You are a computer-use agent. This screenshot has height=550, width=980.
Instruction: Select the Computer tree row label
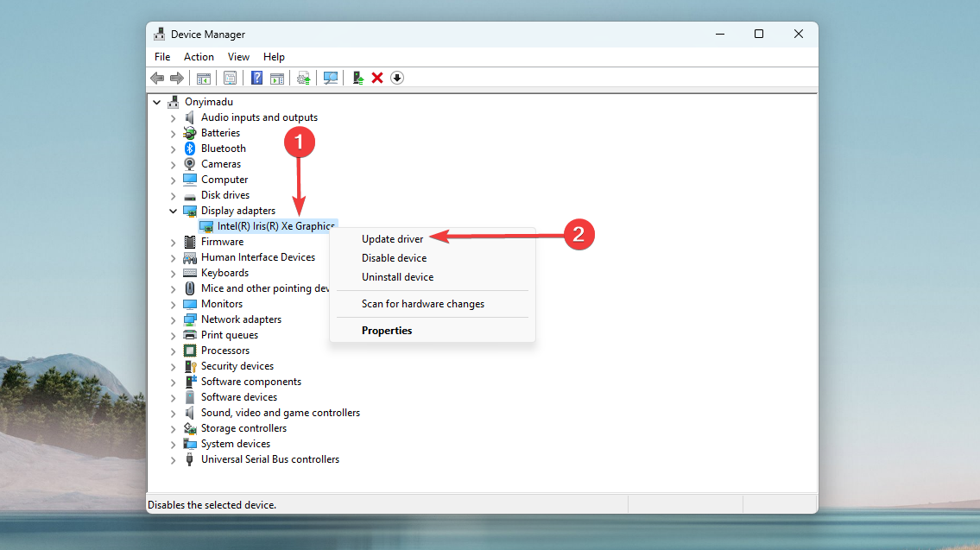pos(224,180)
